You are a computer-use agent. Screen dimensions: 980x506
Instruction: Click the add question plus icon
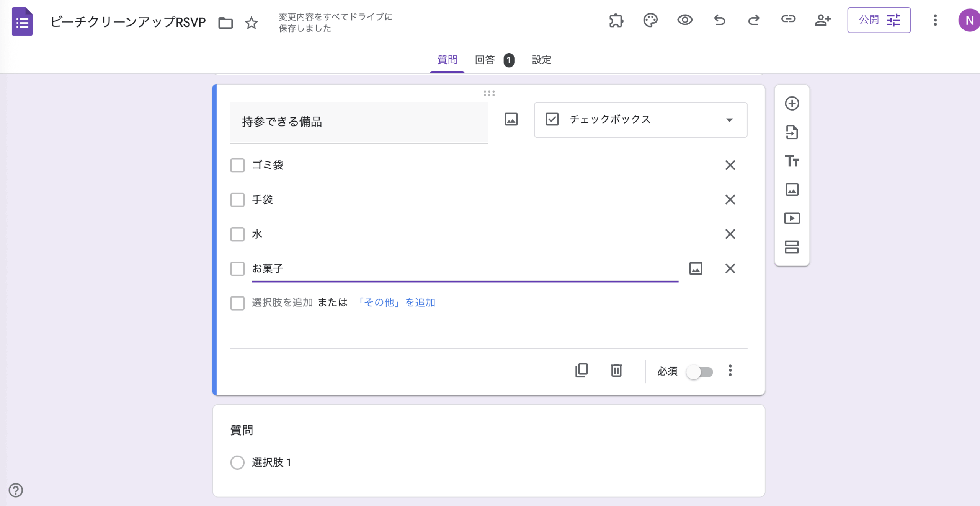pyautogui.click(x=792, y=104)
